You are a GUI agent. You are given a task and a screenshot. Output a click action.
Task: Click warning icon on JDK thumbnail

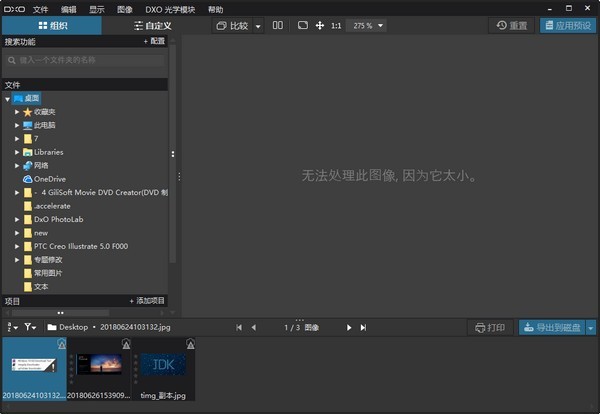(190, 344)
